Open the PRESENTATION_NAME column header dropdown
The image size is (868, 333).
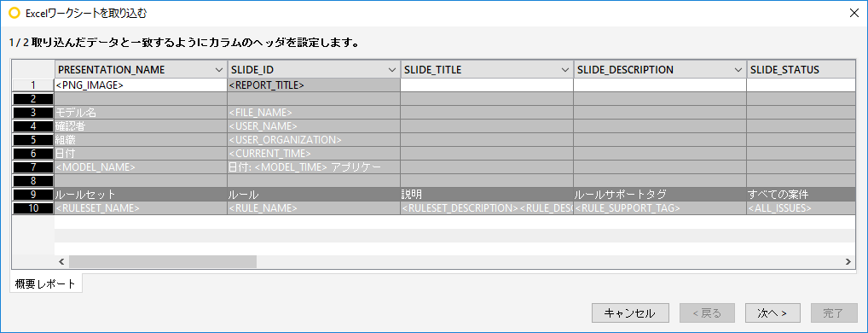[218, 70]
